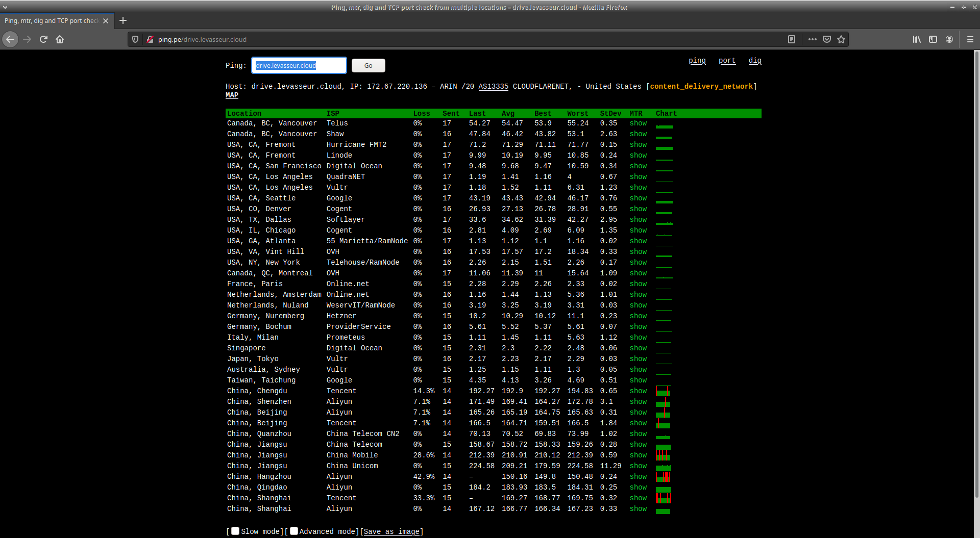Click the browser Back arrow button
The width and height of the screenshot is (980, 538).
pos(10,39)
